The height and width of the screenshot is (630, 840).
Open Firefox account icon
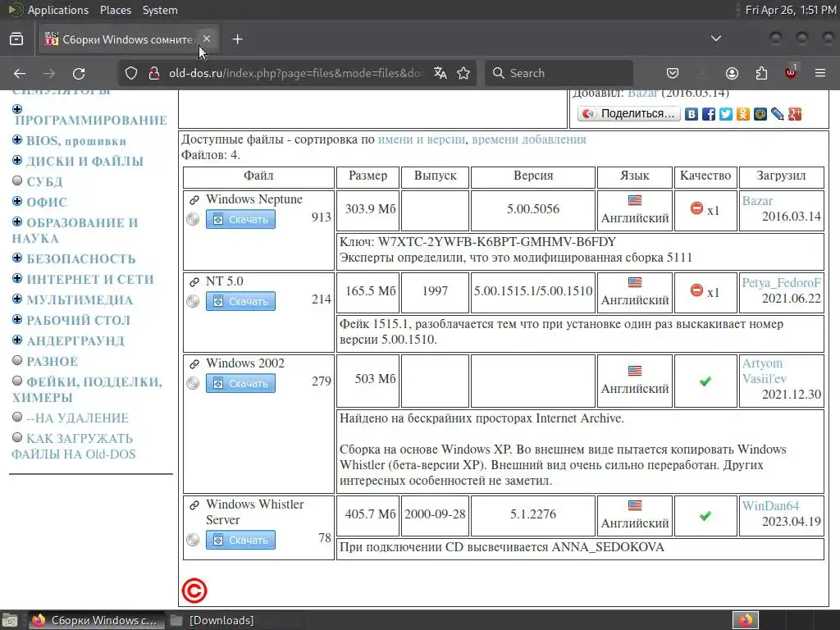click(x=732, y=73)
